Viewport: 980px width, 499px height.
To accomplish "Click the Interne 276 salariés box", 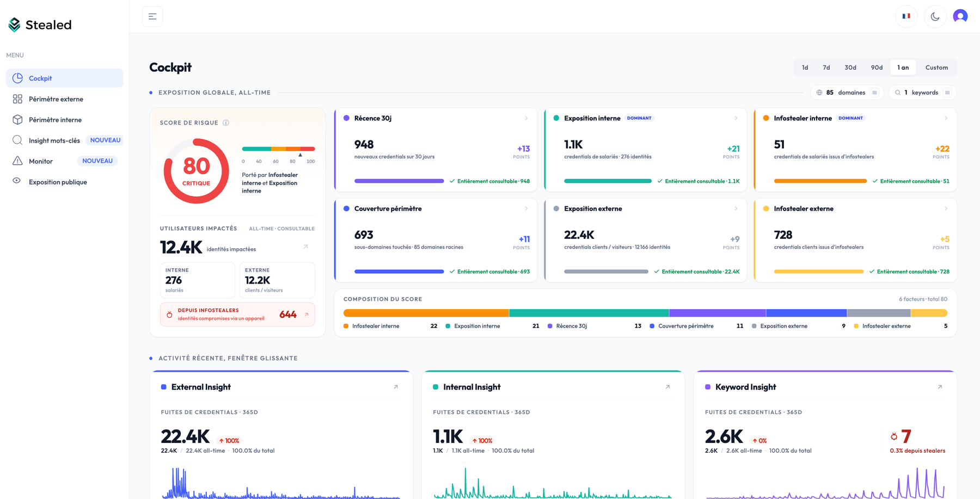I will click(198, 280).
